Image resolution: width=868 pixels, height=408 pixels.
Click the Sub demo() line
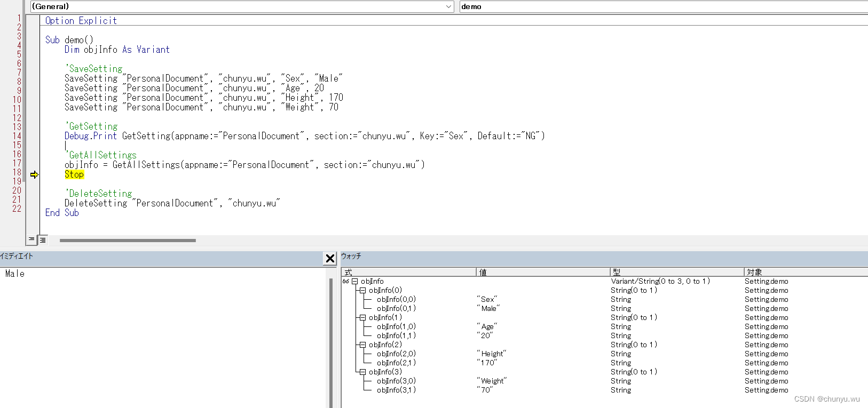69,40
